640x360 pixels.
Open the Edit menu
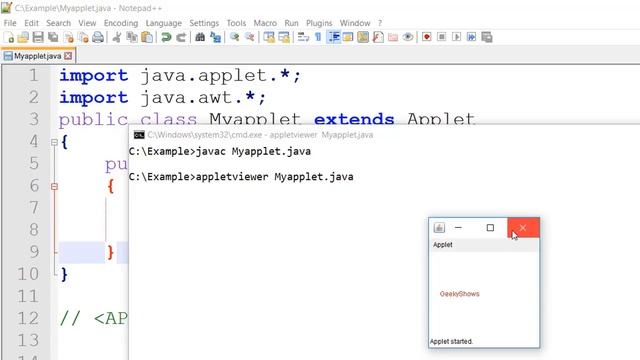click(x=31, y=23)
